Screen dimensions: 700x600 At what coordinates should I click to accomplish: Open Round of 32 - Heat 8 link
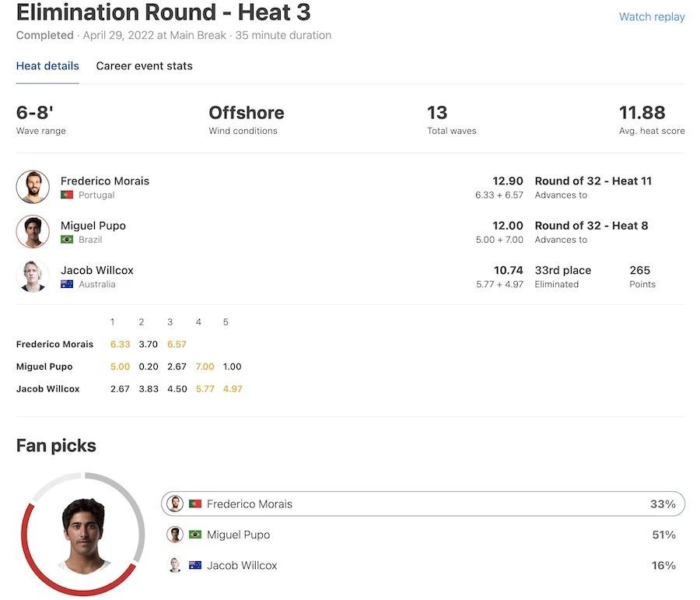pos(592,226)
